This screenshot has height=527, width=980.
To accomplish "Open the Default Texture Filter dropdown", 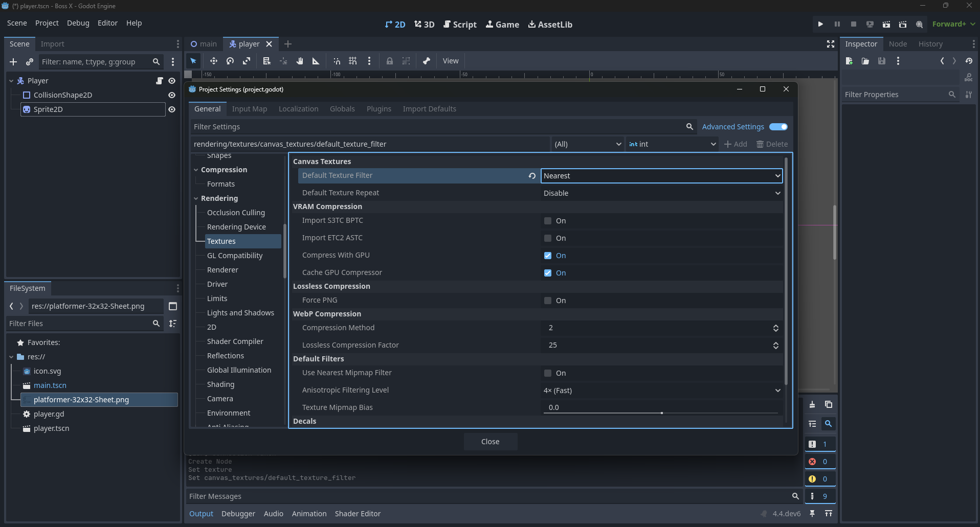I will [x=661, y=176].
